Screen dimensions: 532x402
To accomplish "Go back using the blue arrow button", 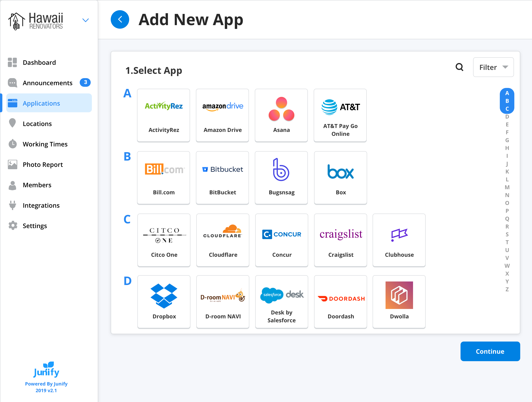I will 120,19.
